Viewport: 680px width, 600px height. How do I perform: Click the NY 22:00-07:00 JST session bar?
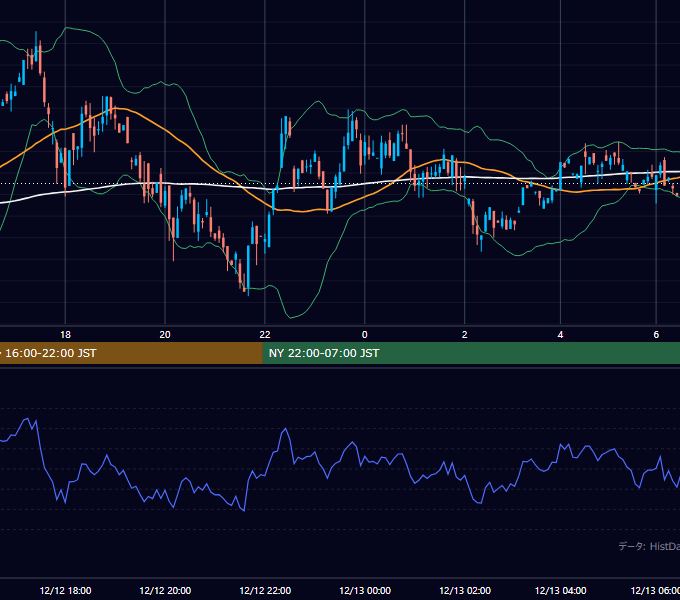click(471, 353)
